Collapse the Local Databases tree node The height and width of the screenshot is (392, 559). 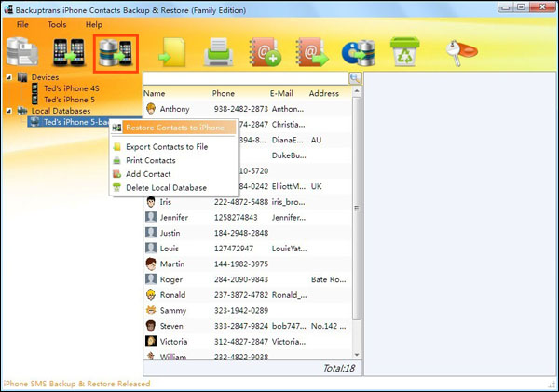(x=9, y=111)
